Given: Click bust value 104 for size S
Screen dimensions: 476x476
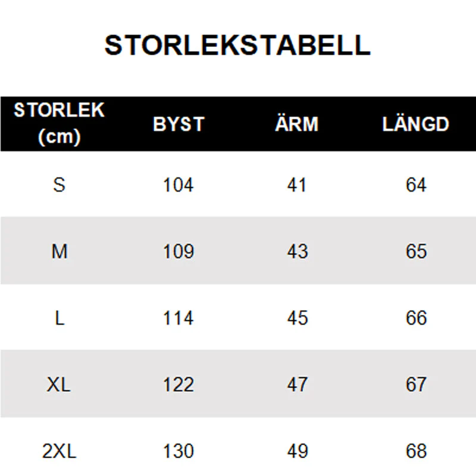Looking at the screenshot, I should [178, 184].
